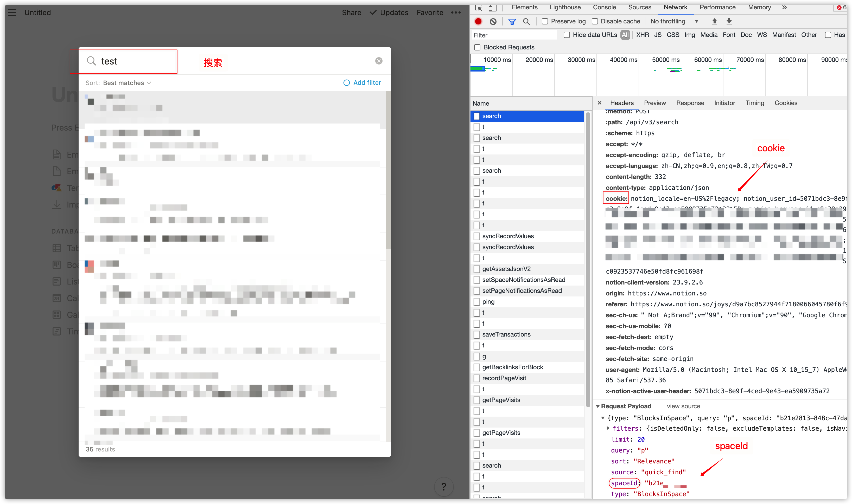Open the DevTools network search magnifier
The width and height of the screenshot is (852, 504).
coord(526,21)
